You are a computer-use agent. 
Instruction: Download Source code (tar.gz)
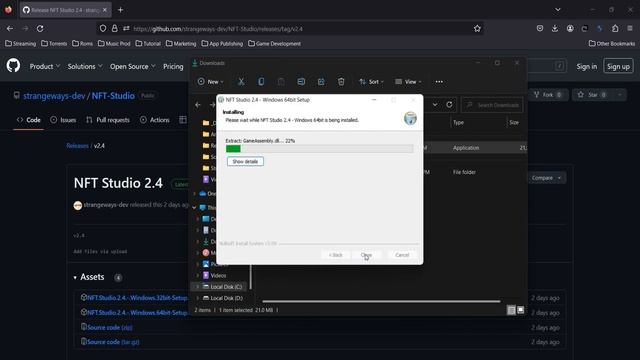pos(113,342)
